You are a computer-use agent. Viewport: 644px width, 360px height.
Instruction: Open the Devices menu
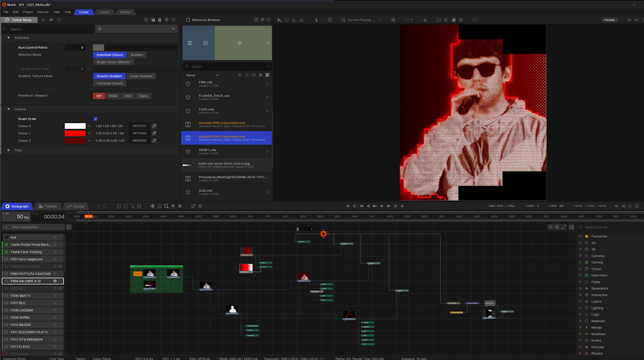(43, 12)
